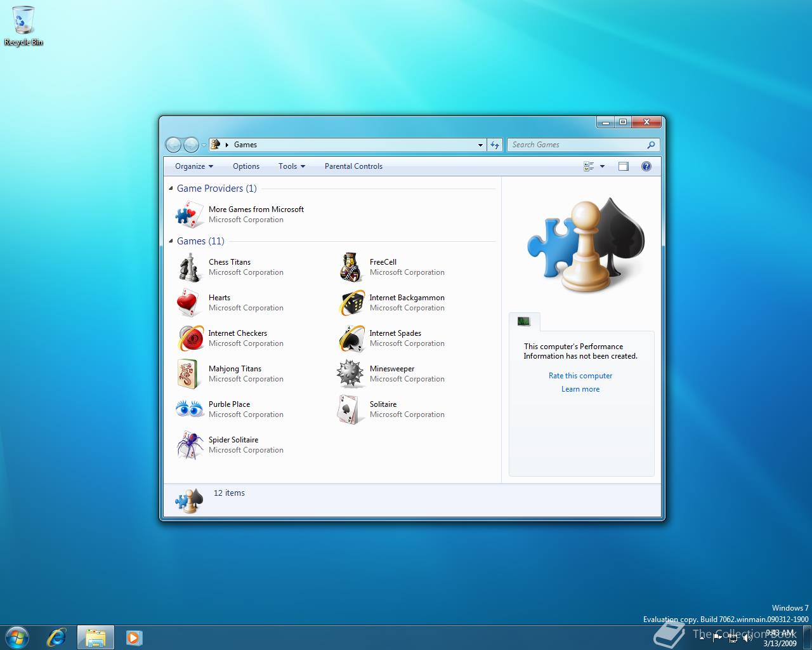Click the Rate this computer link
This screenshot has width=812, height=650.
[x=580, y=376]
